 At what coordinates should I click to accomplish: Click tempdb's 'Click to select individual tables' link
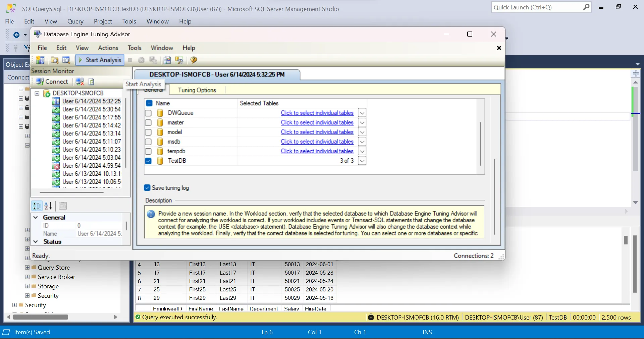pyautogui.click(x=317, y=151)
